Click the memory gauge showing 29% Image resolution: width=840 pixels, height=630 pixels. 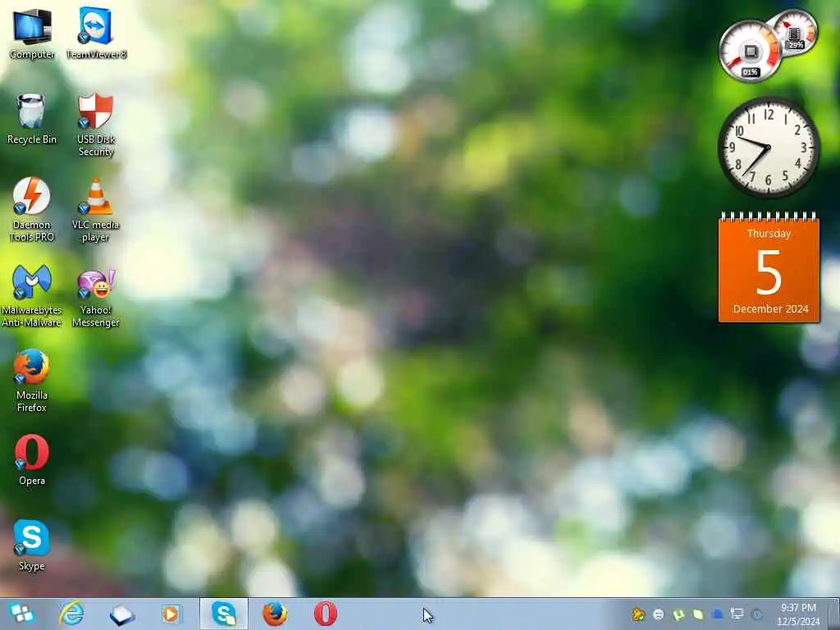(x=796, y=31)
